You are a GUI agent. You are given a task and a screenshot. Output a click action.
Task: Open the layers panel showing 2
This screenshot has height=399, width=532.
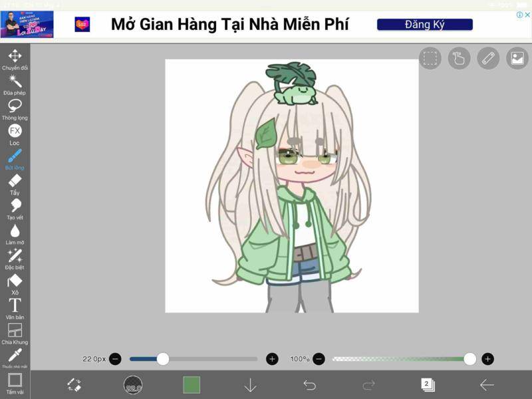pos(428,385)
